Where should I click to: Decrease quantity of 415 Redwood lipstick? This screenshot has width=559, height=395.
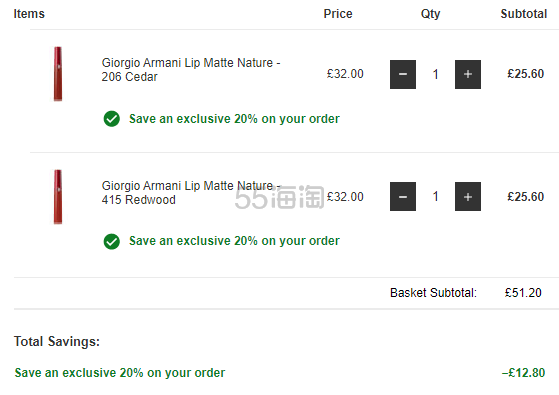point(403,196)
